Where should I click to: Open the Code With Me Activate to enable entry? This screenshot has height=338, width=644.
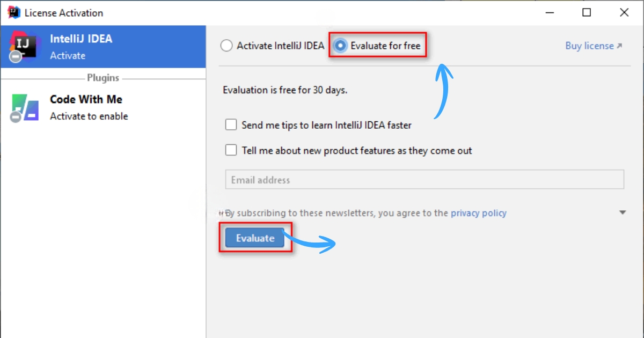pos(103,107)
